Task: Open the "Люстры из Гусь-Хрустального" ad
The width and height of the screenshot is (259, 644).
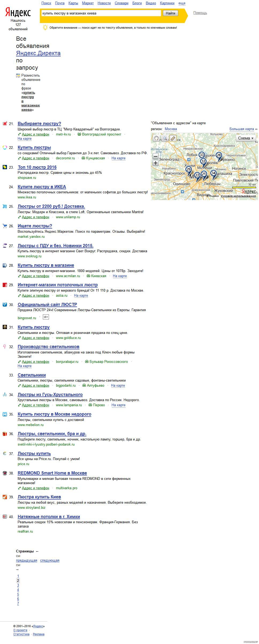Action: (50, 394)
